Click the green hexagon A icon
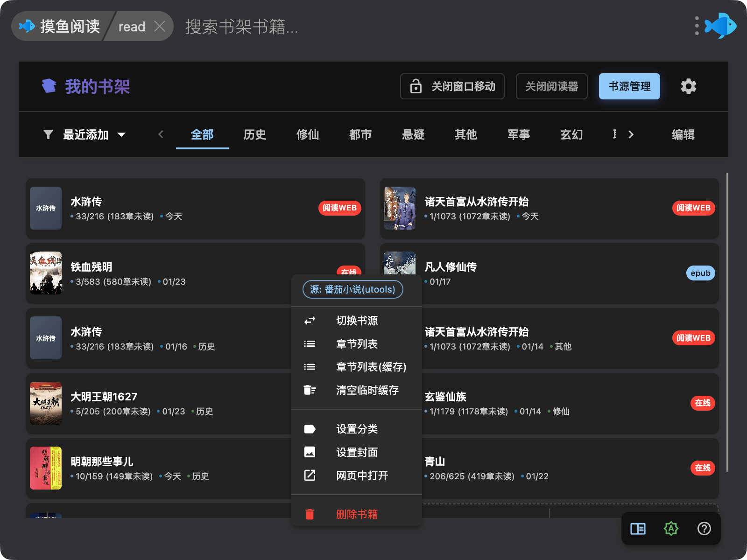 (x=671, y=529)
